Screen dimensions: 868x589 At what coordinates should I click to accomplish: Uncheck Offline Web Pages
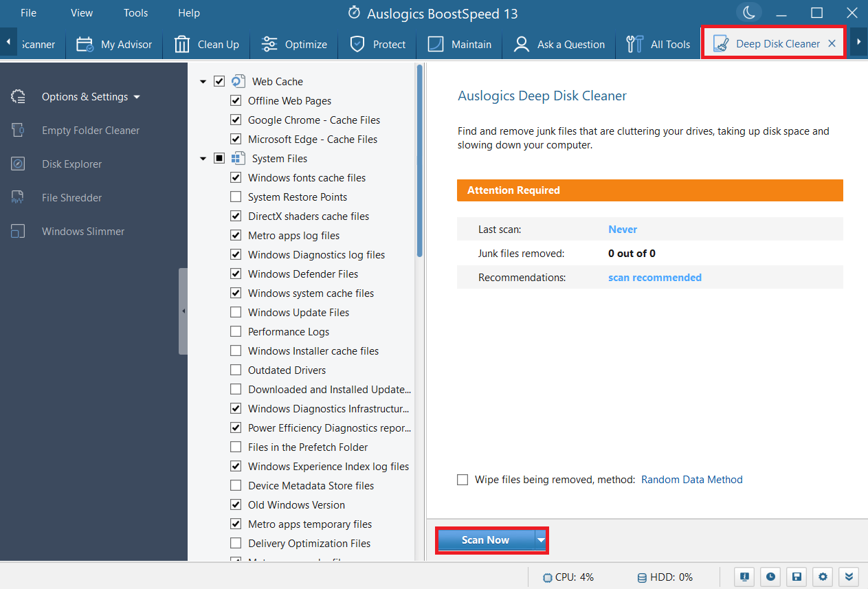coord(236,100)
